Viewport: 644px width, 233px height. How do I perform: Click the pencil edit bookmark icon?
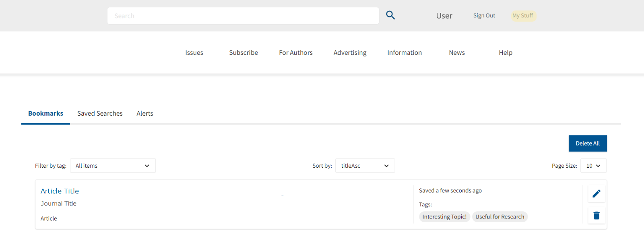[597, 193]
